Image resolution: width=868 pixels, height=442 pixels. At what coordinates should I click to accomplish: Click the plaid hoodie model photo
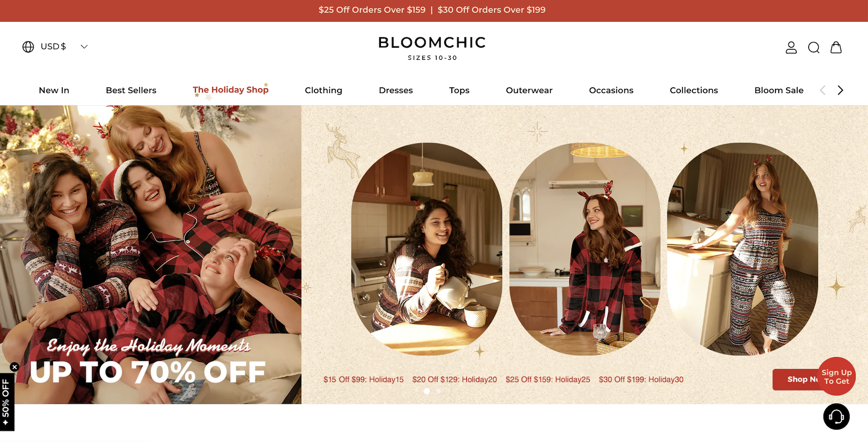coord(585,249)
